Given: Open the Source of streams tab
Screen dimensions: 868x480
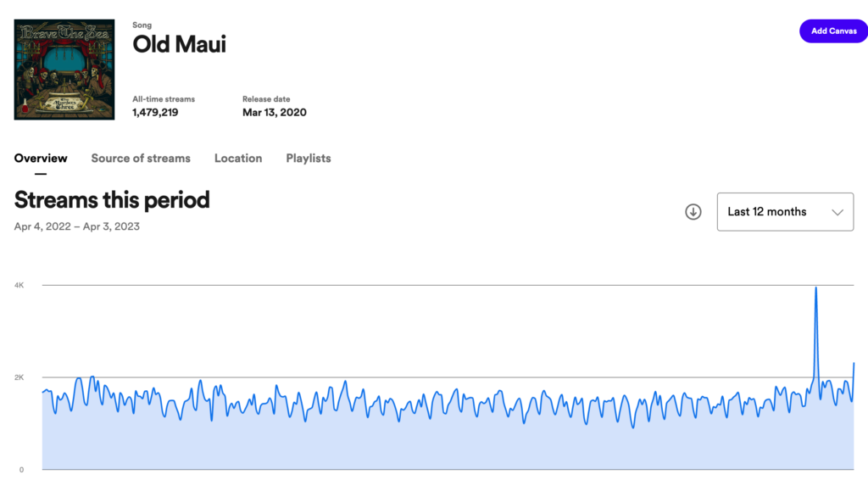Looking at the screenshot, I should pos(141,159).
